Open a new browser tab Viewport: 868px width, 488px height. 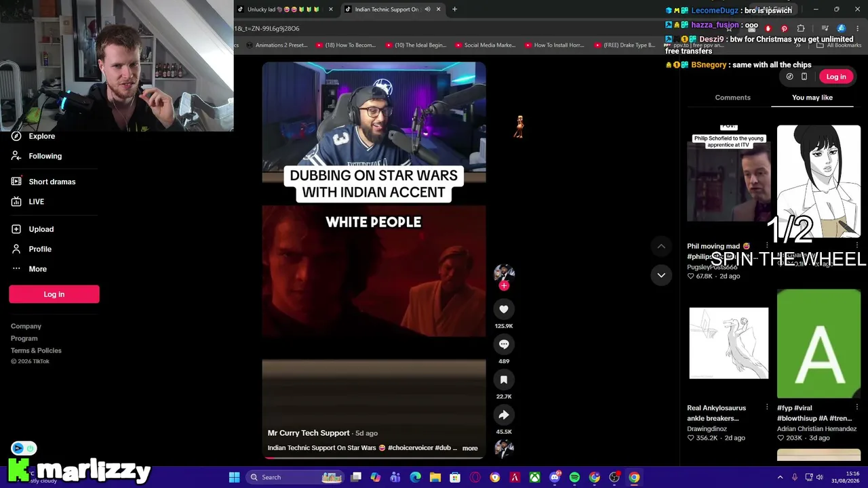tap(454, 9)
